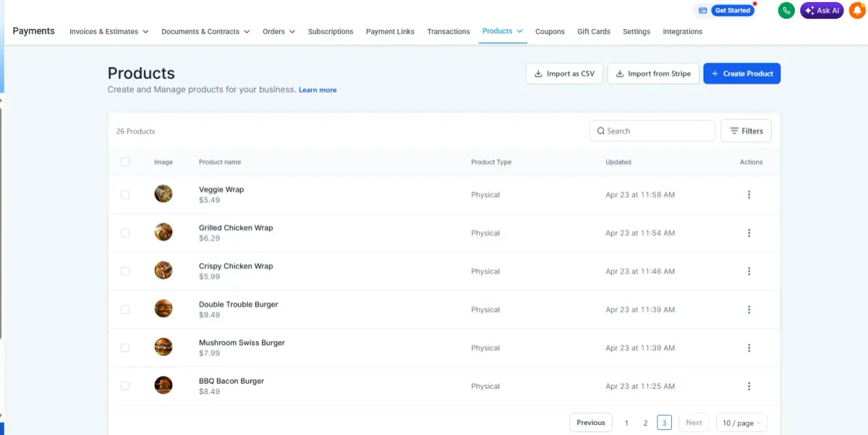868x435 pixels.
Task: Go to the Previous page
Action: (x=591, y=423)
